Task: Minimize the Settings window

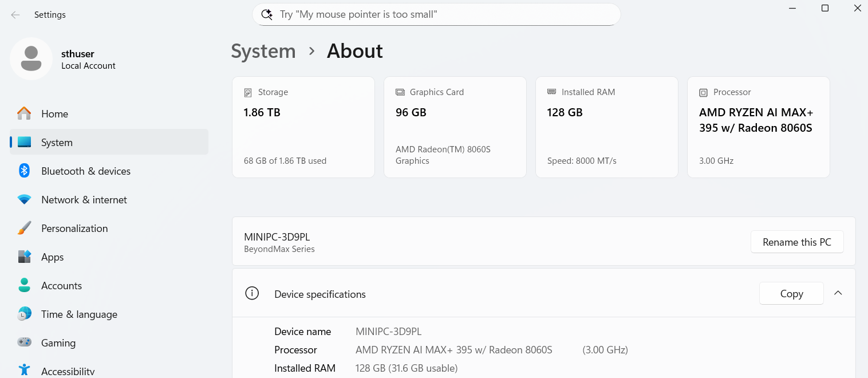Action: tap(792, 8)
